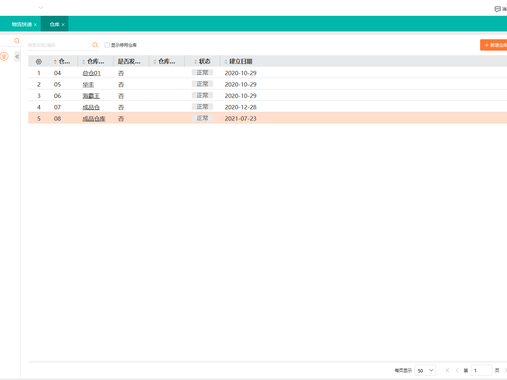The height and width of the screenshot is (380, 507).
Task: Select the code cell 04
Action: click(57, 73)
